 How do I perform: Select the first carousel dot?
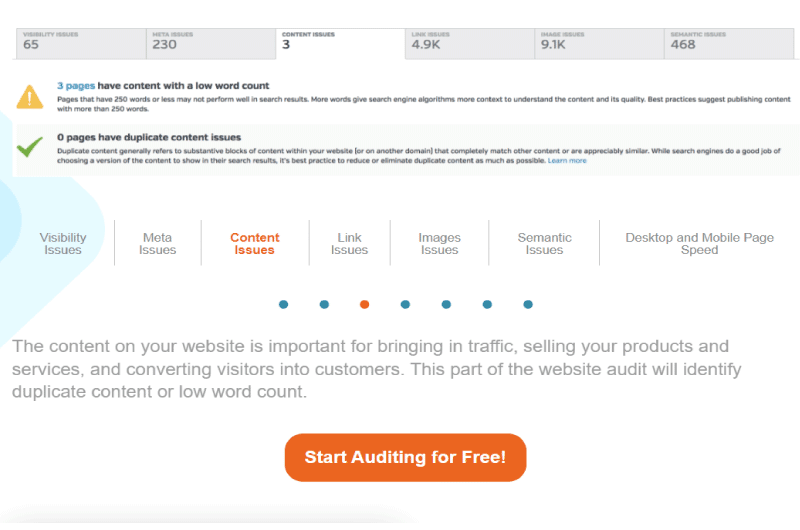pos(284,305)
